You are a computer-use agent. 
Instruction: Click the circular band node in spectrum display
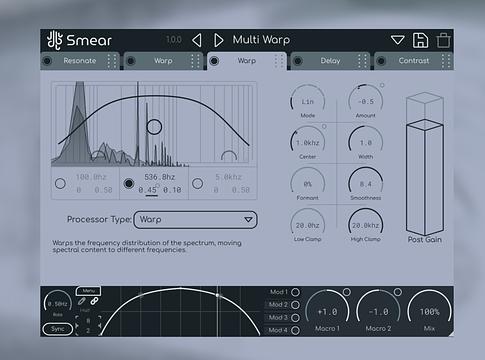pos(154,127)
